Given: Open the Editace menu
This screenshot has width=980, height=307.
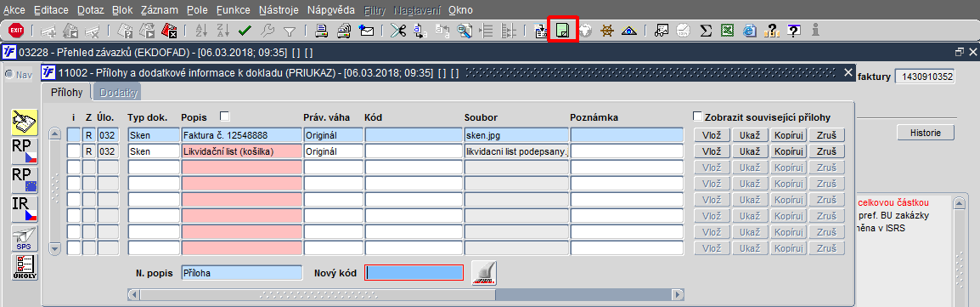Looking at the screenshot, I should pyautogui.click(x=52, y=10).
